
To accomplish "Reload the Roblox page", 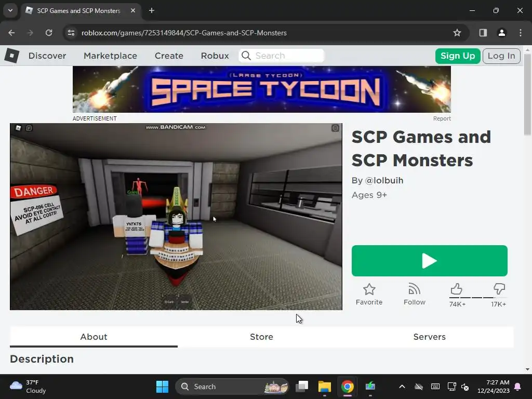I will 49,33.
